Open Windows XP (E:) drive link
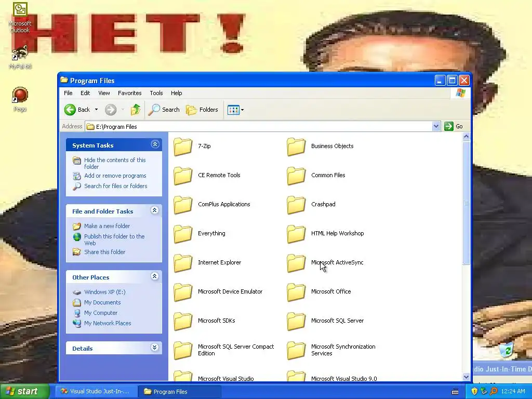This screenshot has height=399, width=532. pos(104,292)
